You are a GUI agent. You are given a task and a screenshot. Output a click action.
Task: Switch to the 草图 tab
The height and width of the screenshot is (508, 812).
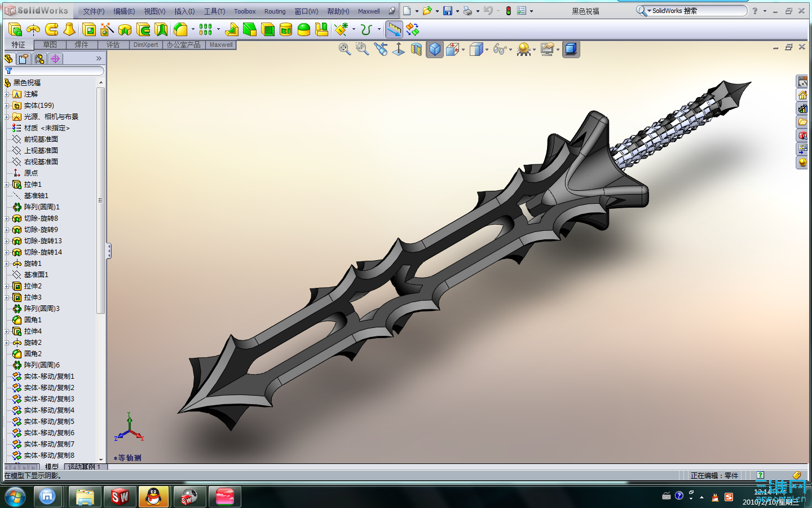pos(50,45)
